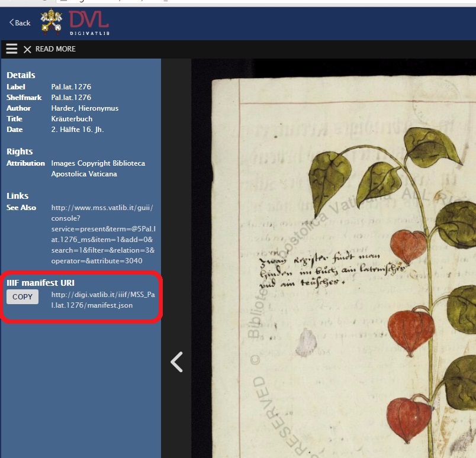476x458 pixels.
Task: Open the DigiVatLib logo homepage
Action: [x=89, y=23]
